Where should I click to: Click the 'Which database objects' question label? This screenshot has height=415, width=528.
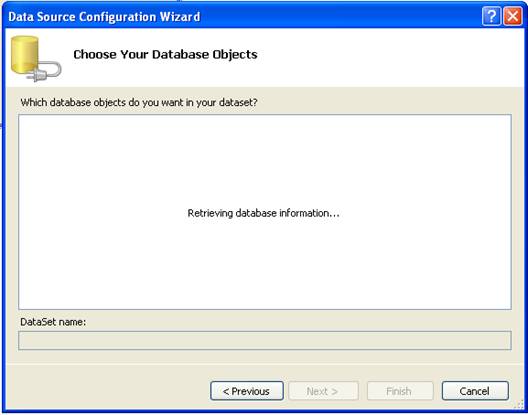(x=139, y=102)
